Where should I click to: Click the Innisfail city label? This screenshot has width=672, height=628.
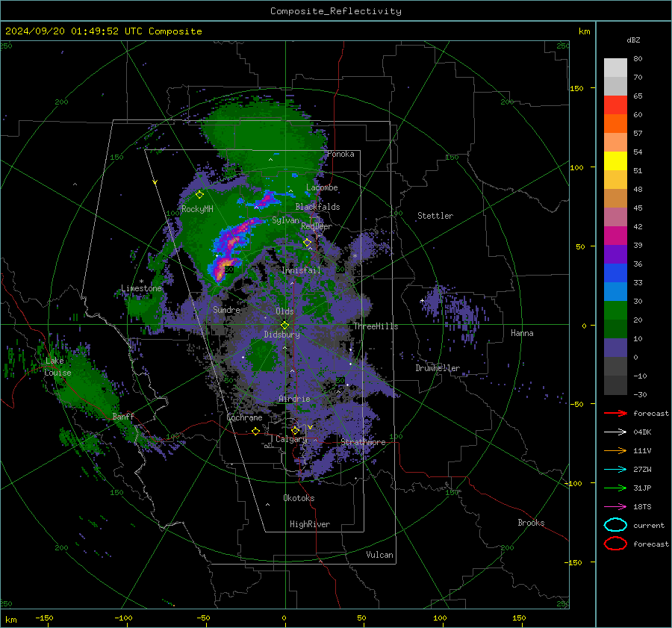coord(301,270)
